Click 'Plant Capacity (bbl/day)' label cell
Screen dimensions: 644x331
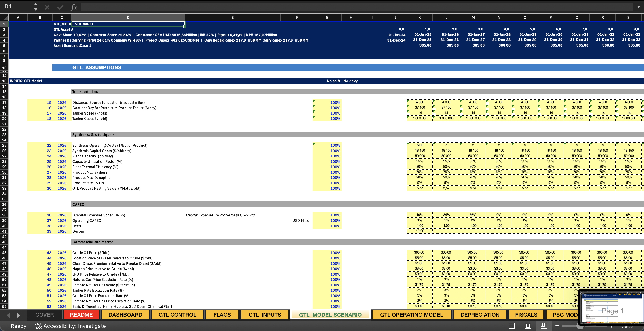click(x=93, y=156)
